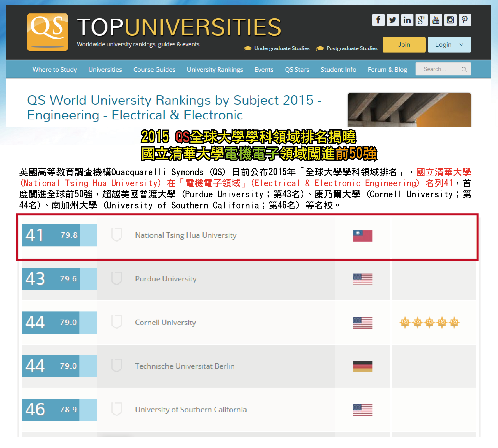Click the rank 43 score 79.6 bar

pyautogui.click(x=59, y=279)
